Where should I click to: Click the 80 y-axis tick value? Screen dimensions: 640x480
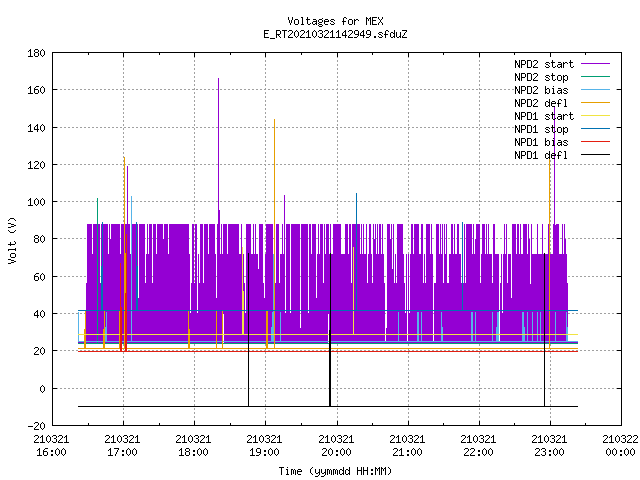tap(39, 239)
